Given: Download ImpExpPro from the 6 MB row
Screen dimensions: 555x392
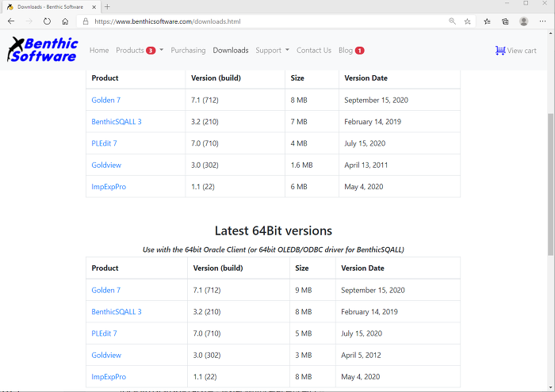Looking at the screenshot, I should (x=109, y=187).
